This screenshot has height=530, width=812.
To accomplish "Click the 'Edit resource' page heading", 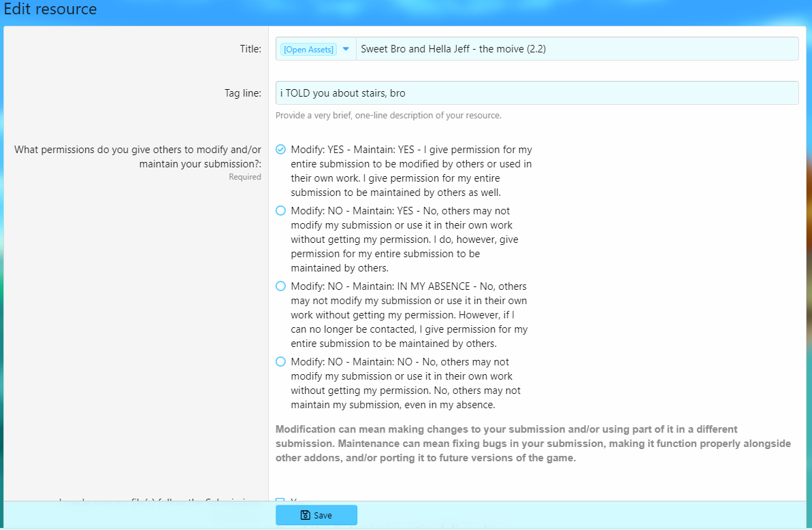I will [50, 9].
